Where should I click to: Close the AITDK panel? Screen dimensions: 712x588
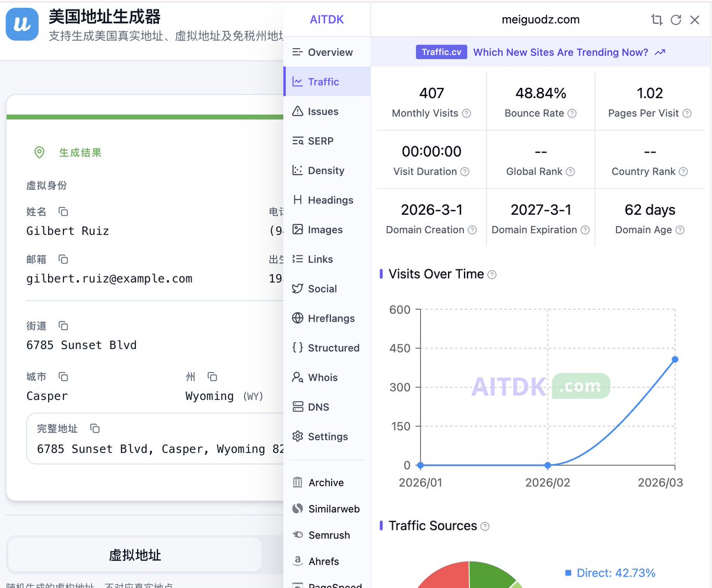point(695,20)
